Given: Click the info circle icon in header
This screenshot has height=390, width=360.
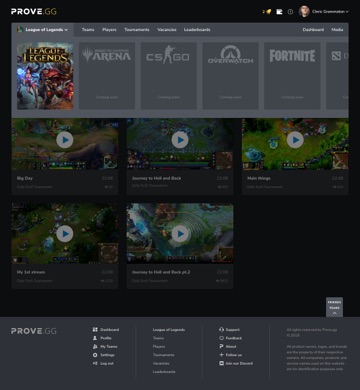Looking at the screenshot, I should [290, 12].
